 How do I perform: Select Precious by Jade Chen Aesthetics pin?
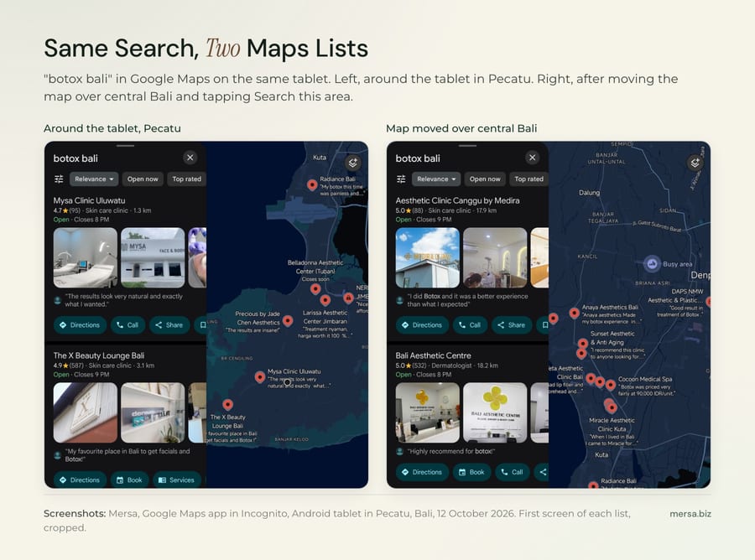(288, 321)
